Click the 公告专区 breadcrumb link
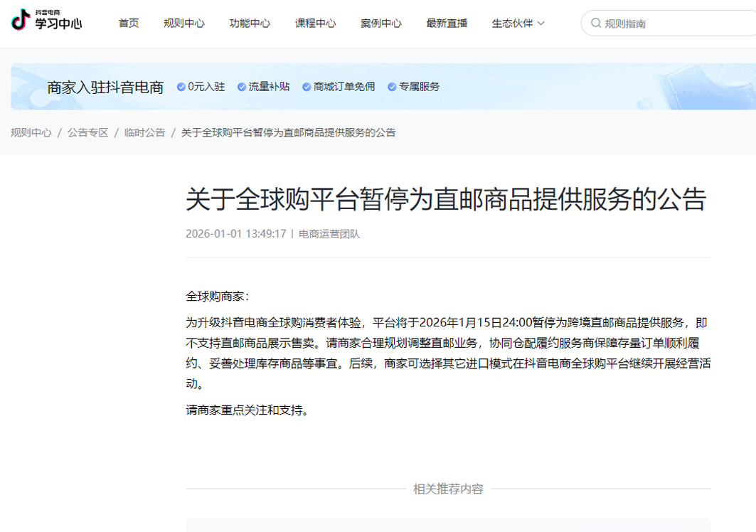 (x=87, y=132)
